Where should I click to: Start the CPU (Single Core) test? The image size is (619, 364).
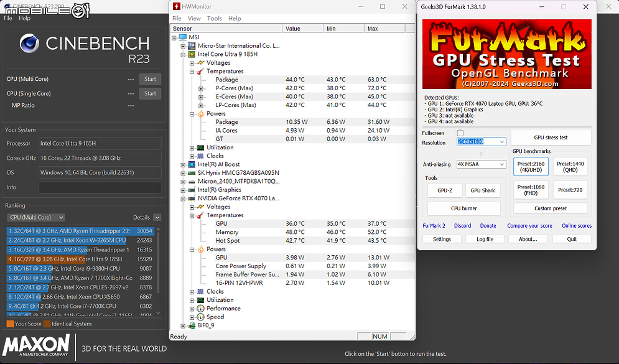pos(150,93)
